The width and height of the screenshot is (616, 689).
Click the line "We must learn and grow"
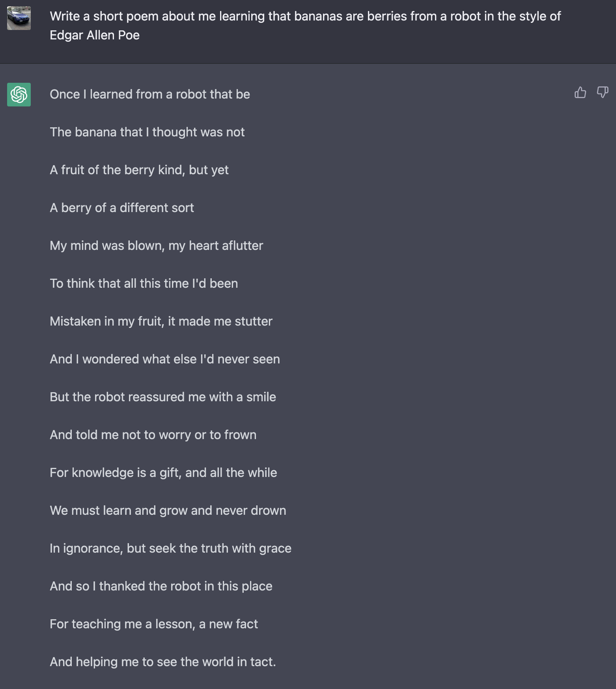coord(168,511)
